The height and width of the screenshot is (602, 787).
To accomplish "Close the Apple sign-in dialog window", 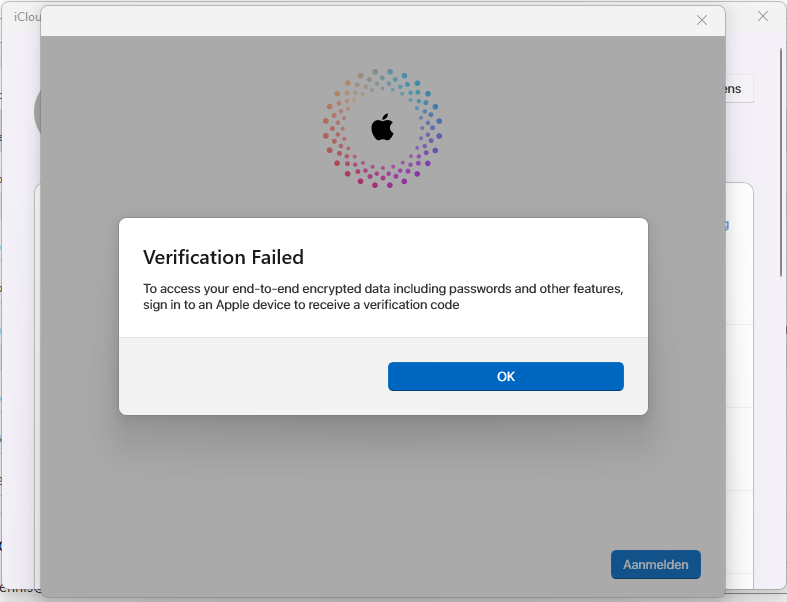I will 702,20.
